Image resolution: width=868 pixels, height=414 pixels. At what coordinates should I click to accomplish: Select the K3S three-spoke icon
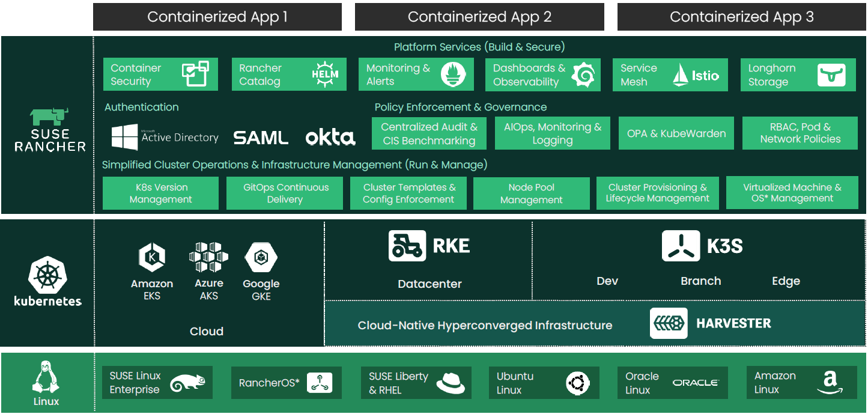click(681, 246)
